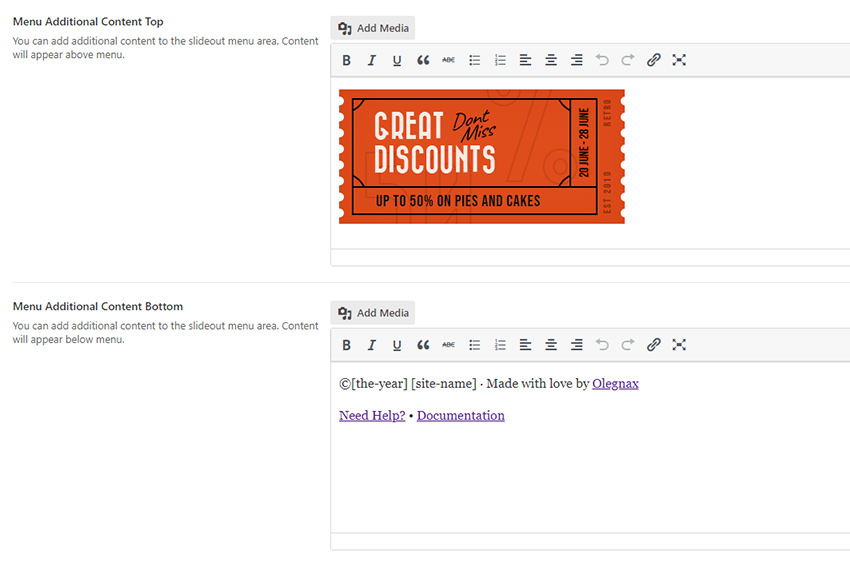This screenshot has width=850, height=567.
Task: Redo change in bottom content editor
Action: click(628, 345)
